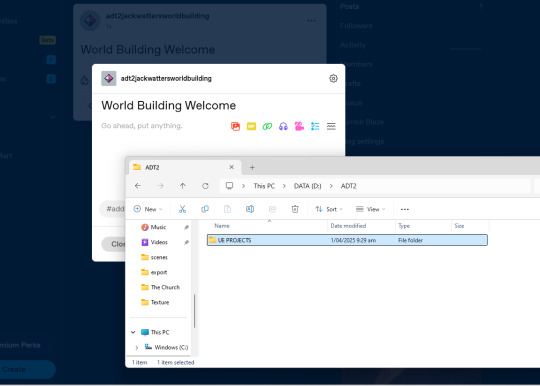540x386 pixels.
Task: Sort by the Type column header
Action: [x=404, y=226]
